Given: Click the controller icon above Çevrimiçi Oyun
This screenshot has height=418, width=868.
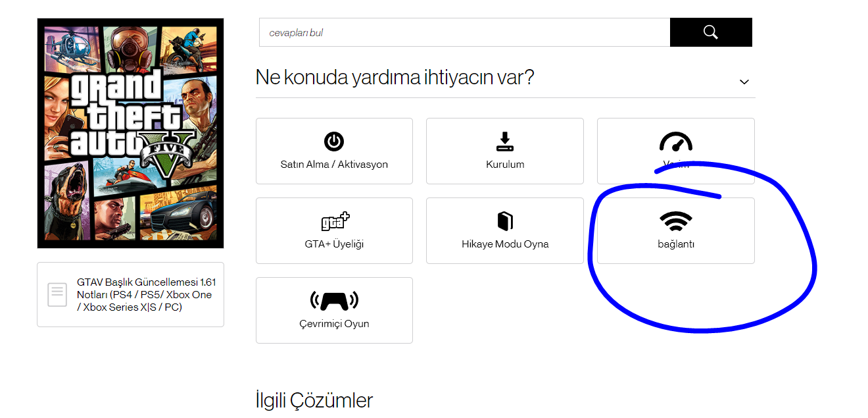Looking at the screenshot, I should point(334,301).
